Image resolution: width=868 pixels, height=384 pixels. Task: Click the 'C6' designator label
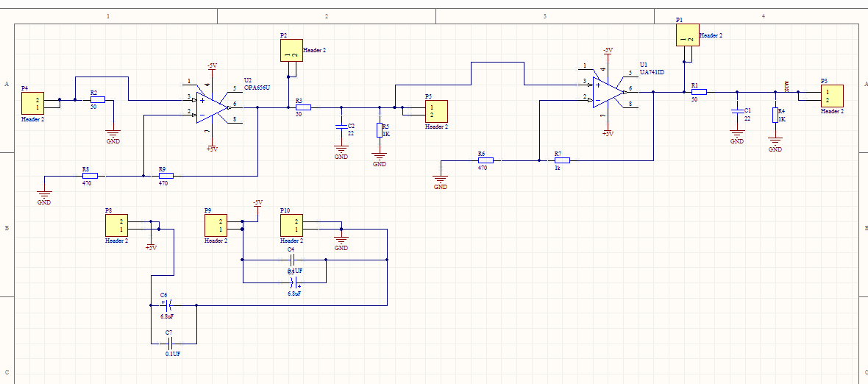(x=164, y=295)
